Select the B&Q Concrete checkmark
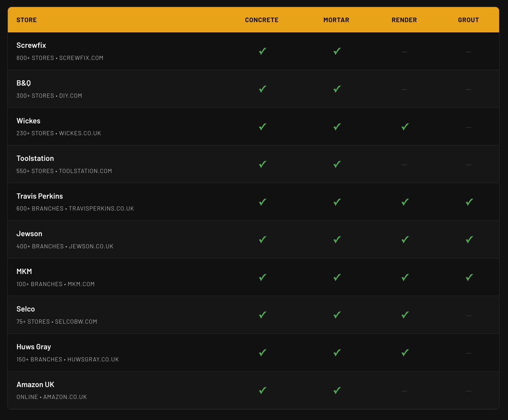The height and width of the screenshot is (420, 508). point(263,89)
